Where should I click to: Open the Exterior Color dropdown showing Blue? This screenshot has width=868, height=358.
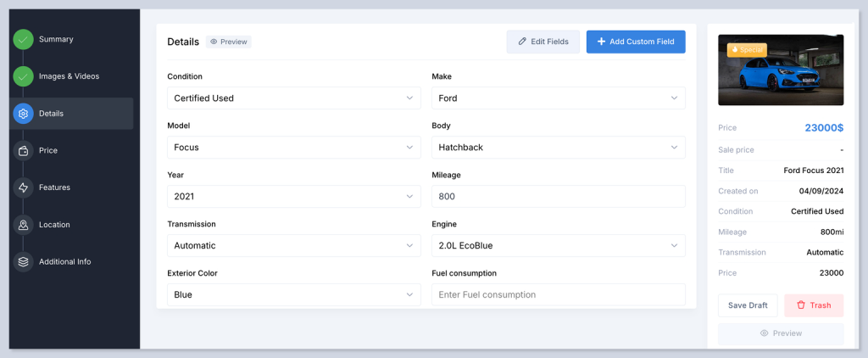(293, 294)
